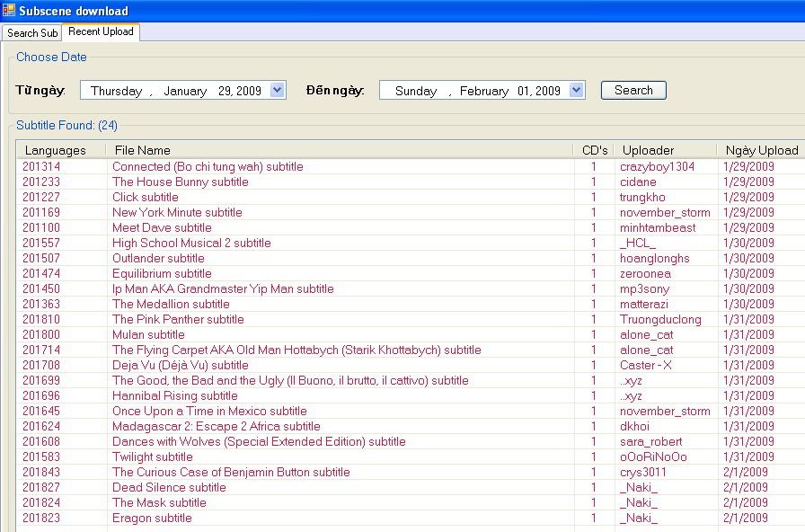Click ID 201810 in Languages column
This screenshot has height=532, width=805.
[41, 319]
